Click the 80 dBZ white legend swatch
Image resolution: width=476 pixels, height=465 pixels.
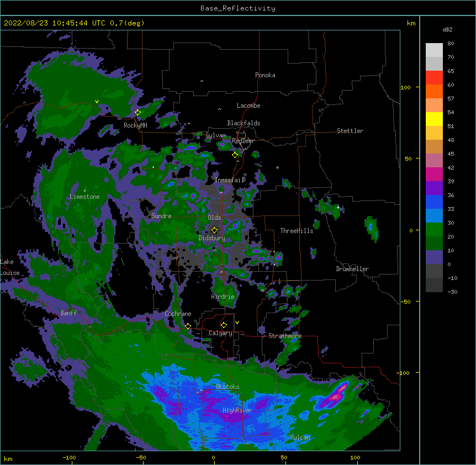[434, 50]
